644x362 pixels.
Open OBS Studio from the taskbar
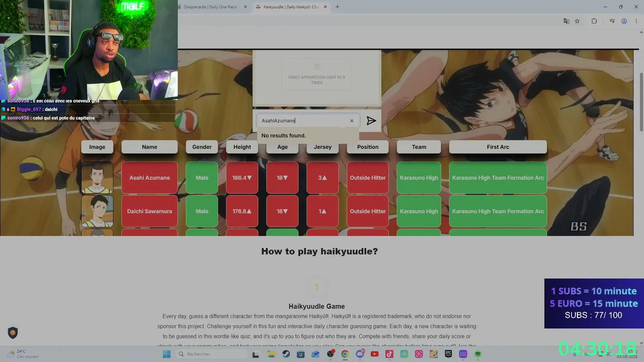tap(330, 354)
